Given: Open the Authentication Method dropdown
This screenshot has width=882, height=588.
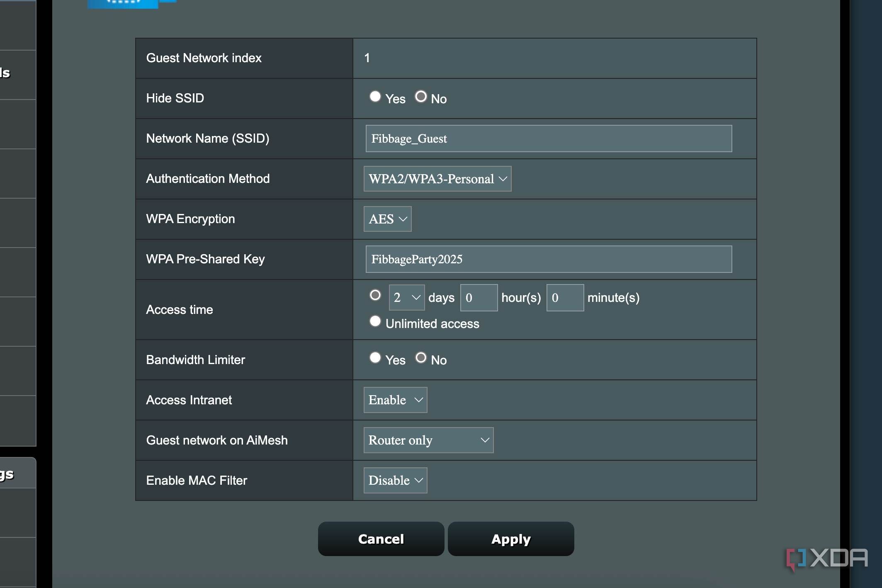Looking at the screenshot, I should (437, 179).
